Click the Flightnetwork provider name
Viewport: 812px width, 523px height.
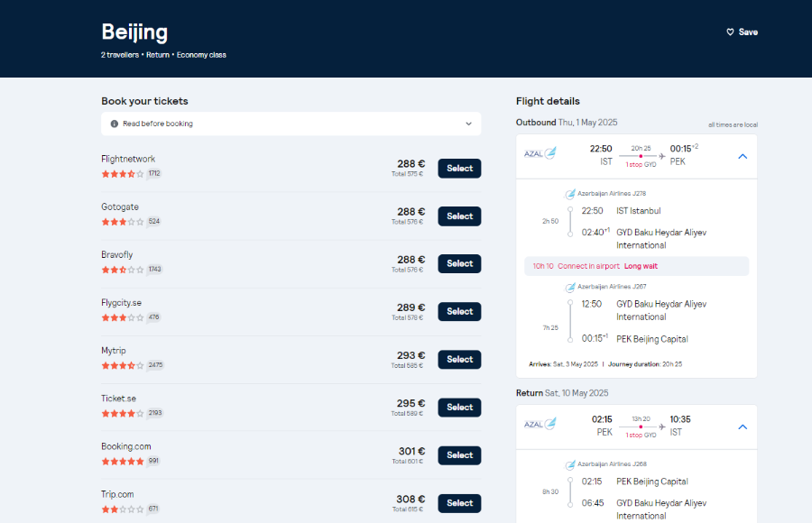pyautogui.click(x=128, y=159)
